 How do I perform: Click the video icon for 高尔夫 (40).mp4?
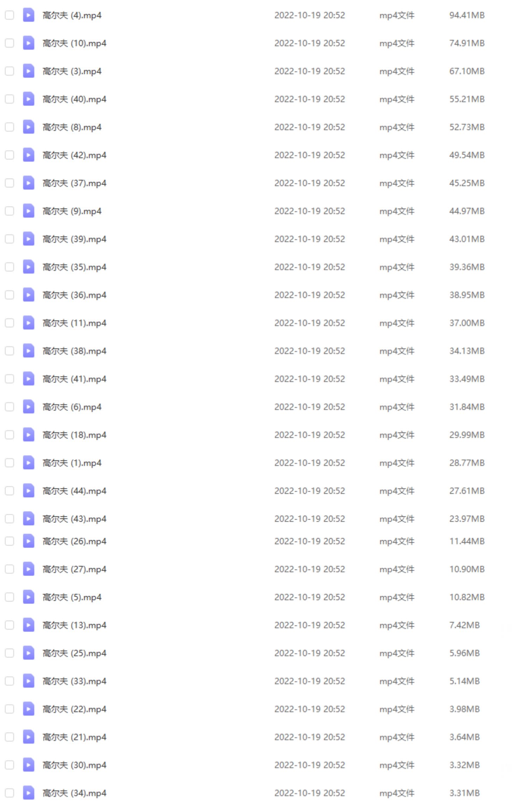click(28, 99)
